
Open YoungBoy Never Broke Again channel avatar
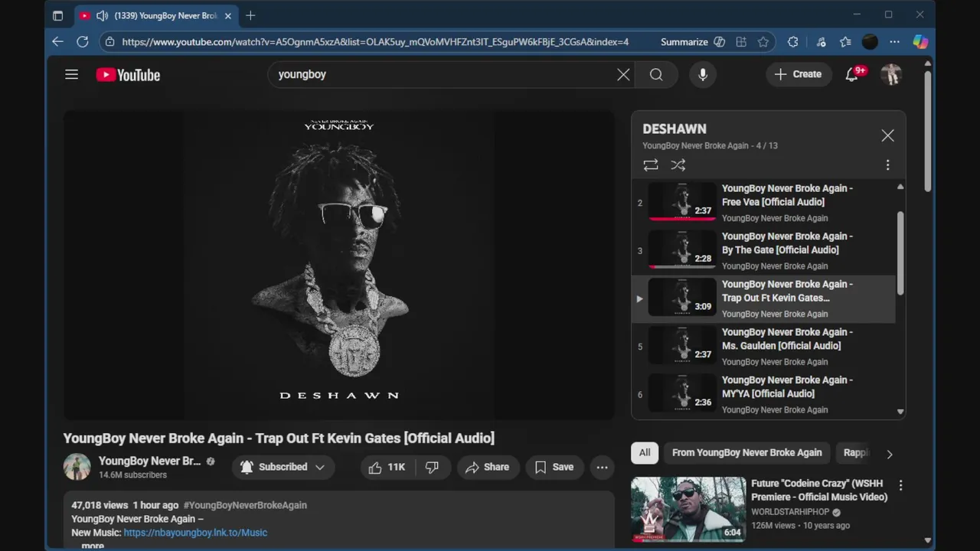(x=77, y=467)
